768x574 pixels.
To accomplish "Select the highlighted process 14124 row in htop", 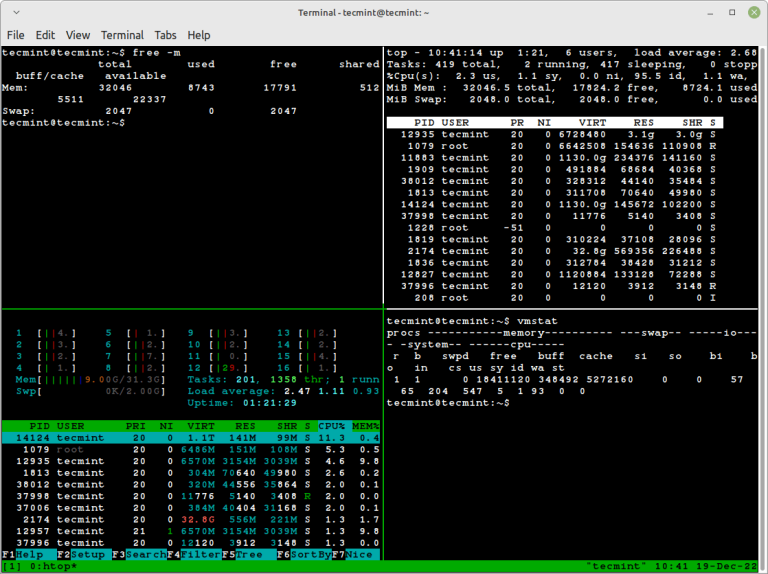I will tap(190, 437).
